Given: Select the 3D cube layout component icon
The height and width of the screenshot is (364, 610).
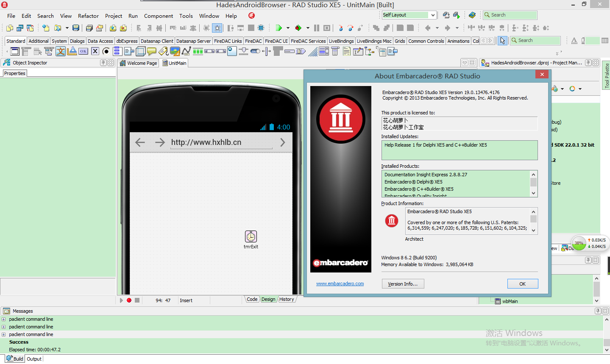Looking at the screenshot, I should tap(140, 51).
